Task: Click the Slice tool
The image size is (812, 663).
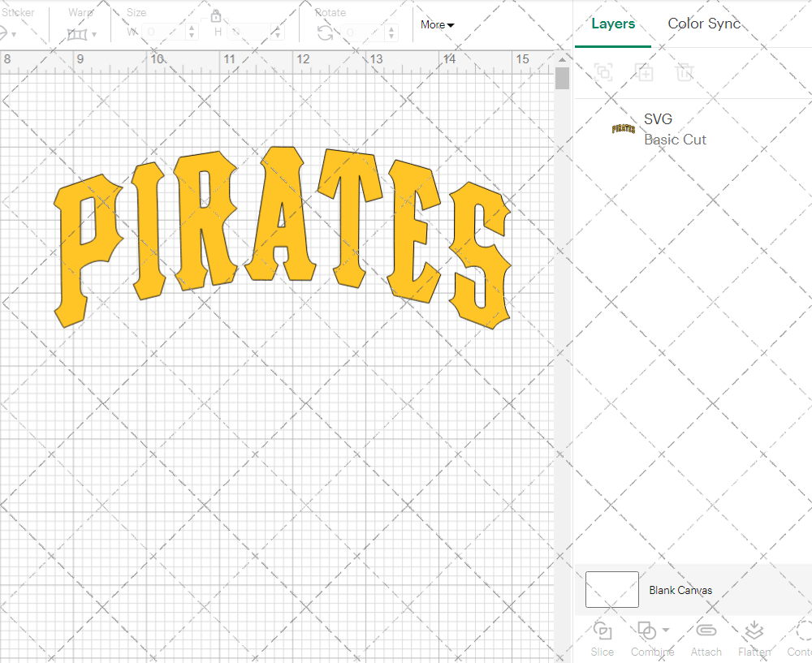Action: coord(602,639)
